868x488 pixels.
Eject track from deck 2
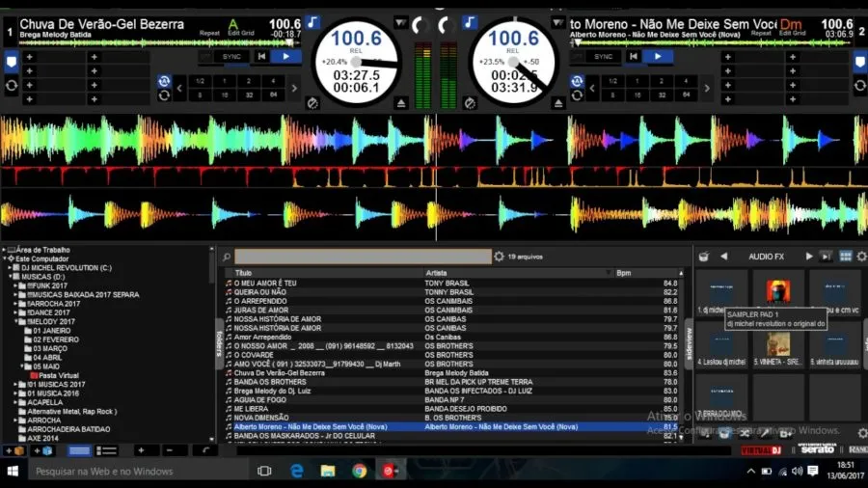click(x=558, y=103)
